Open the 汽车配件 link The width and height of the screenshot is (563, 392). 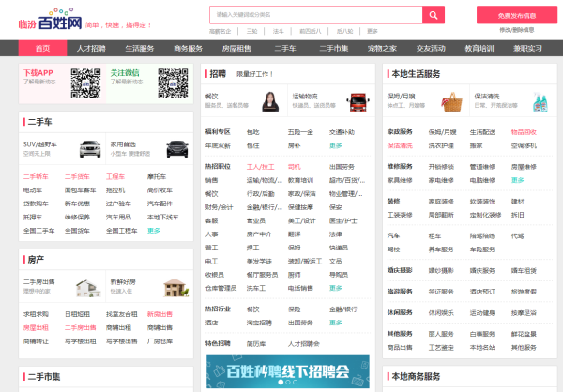point(160,204)
